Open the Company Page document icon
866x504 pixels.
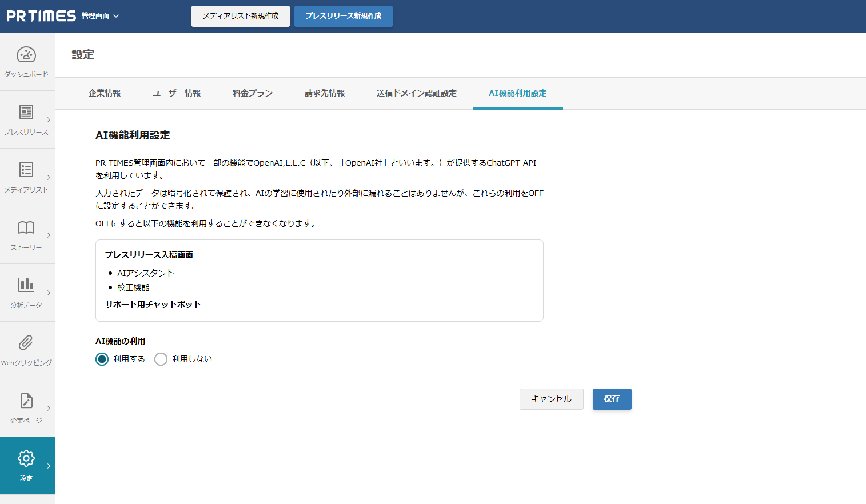[x=26, y=401]
